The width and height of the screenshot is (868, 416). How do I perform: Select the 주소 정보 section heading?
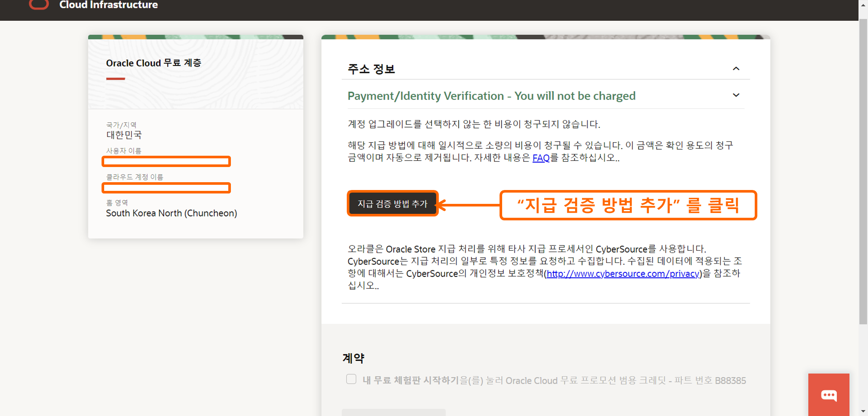[371, 69]
